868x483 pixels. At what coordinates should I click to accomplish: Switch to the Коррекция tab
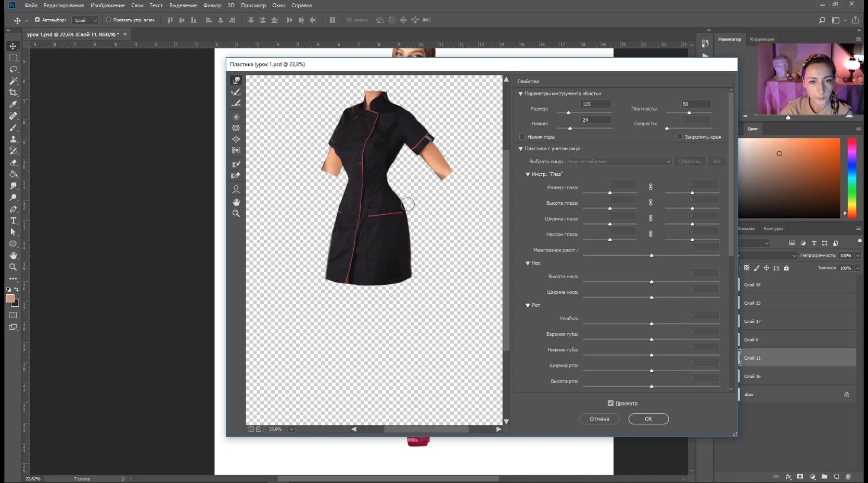(762, 40)
